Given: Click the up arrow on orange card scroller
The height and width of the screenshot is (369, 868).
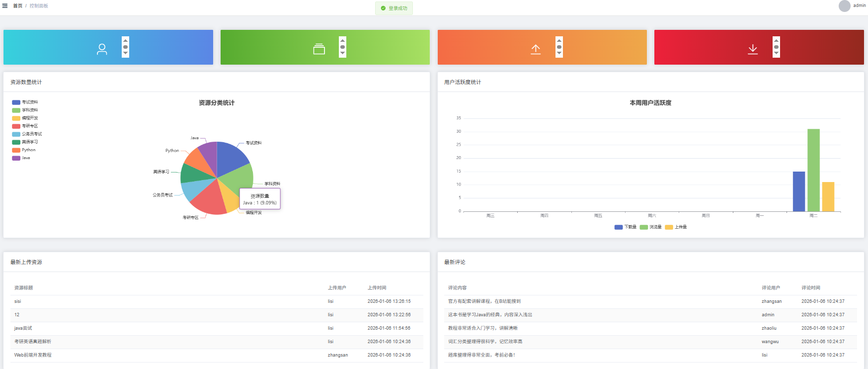Looking at the screenshot, I should click(x=559, y=41).
